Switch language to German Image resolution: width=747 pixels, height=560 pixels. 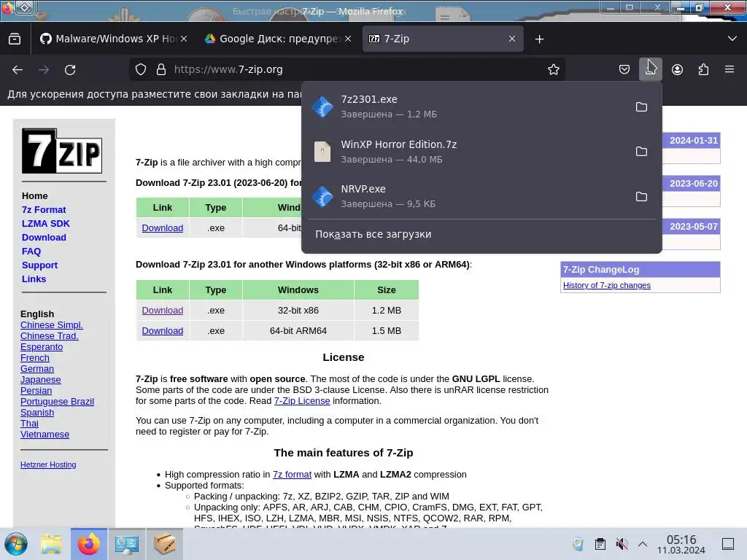[37, 368]
